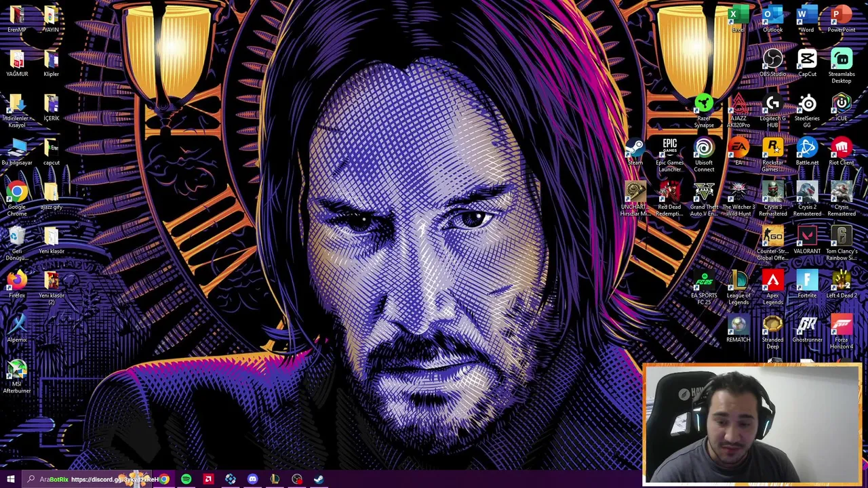Launch Logitech G HUB
Viewport: 868px width, 488px height.
(x=772, y=110)
